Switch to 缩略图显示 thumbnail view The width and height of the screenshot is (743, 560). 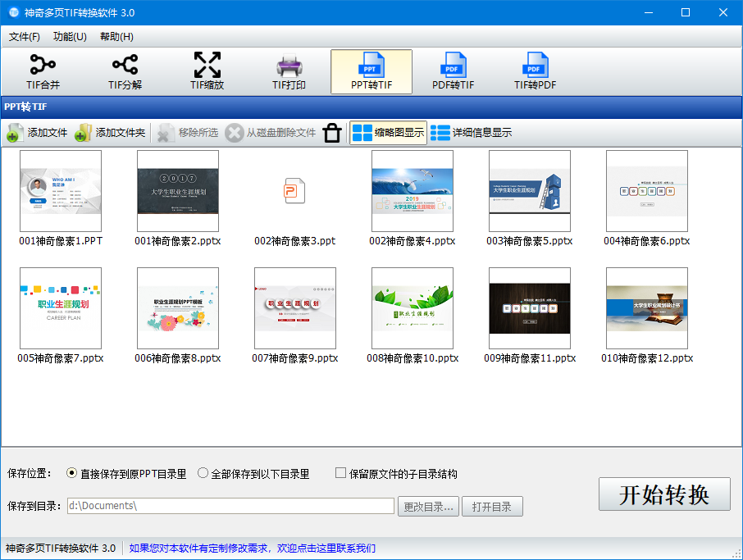[388, 133]
